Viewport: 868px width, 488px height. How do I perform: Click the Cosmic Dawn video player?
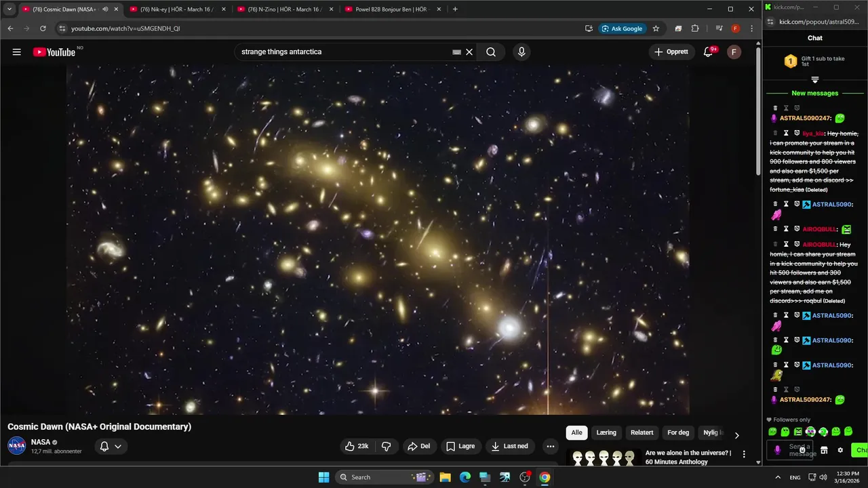click(x=378, y=239)
